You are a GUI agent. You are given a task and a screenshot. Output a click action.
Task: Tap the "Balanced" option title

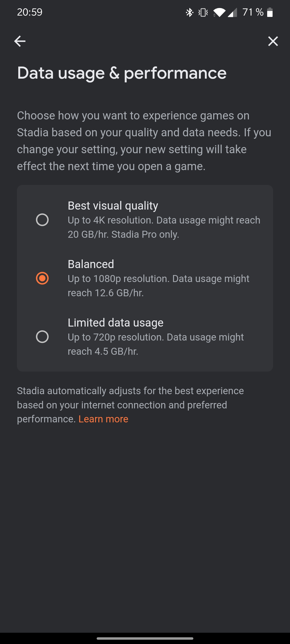point(91,264)
